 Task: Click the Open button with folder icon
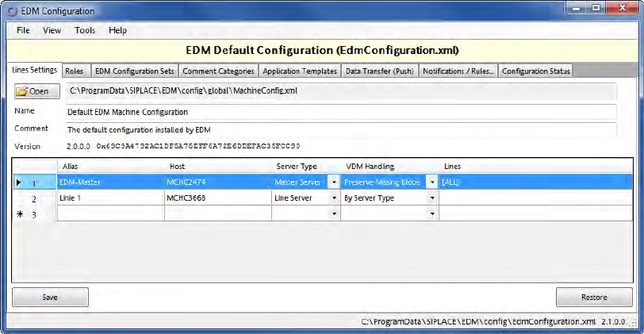pos(37,91)
